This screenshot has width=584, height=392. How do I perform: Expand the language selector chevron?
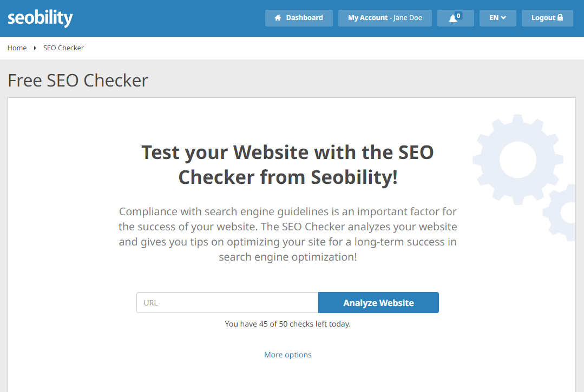pos(504,17)
